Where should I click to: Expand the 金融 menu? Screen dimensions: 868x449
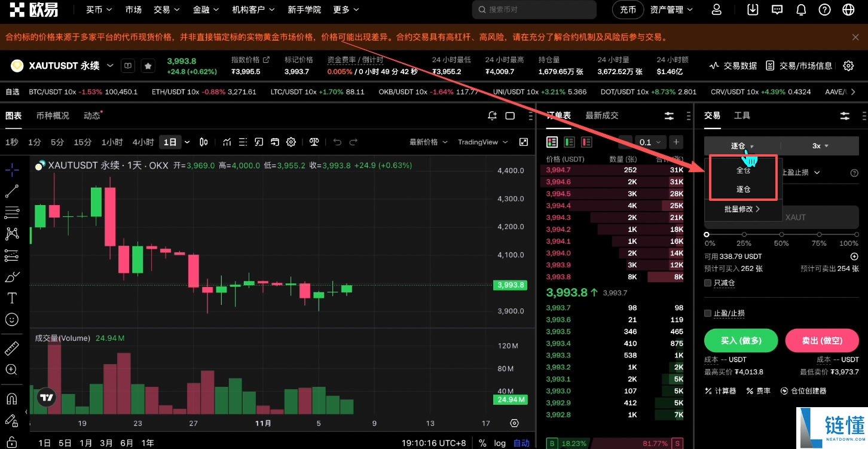[x=206, y=10]
